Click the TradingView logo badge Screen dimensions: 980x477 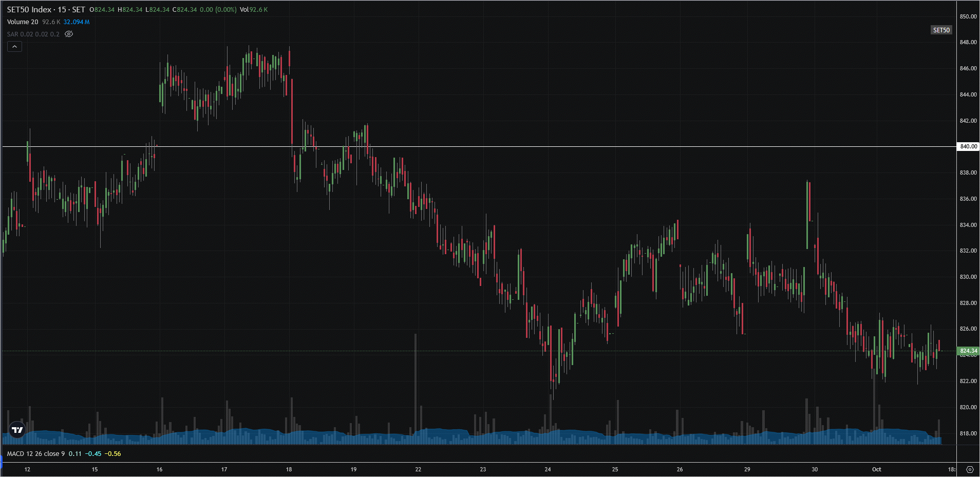[x=17, y=430]
